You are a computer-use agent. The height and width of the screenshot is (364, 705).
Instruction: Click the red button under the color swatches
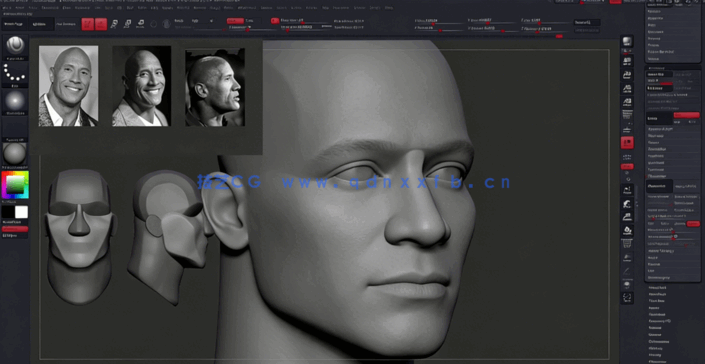(15, 229)
